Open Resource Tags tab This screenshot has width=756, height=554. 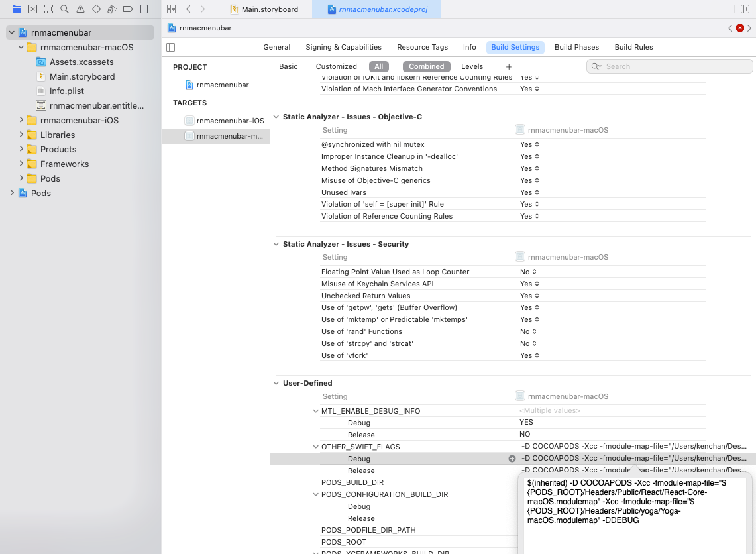422,47
